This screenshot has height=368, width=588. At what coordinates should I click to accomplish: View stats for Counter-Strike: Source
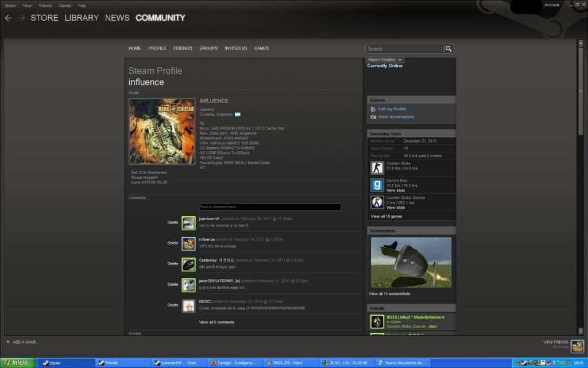[x=395, y=208]
